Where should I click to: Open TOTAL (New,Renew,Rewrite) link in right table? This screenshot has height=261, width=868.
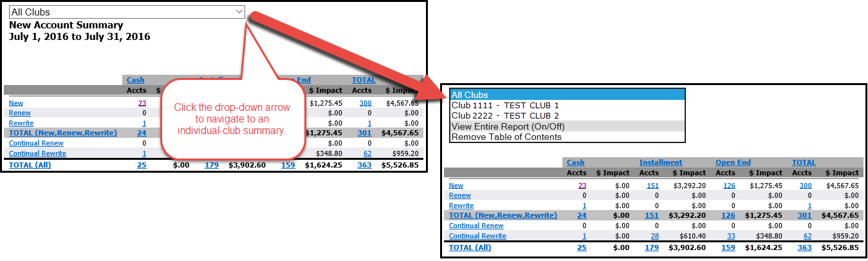point(503,215)
